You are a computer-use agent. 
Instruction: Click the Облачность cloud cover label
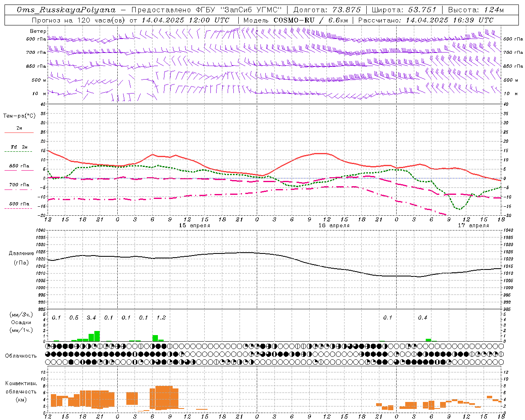[21, 356]
